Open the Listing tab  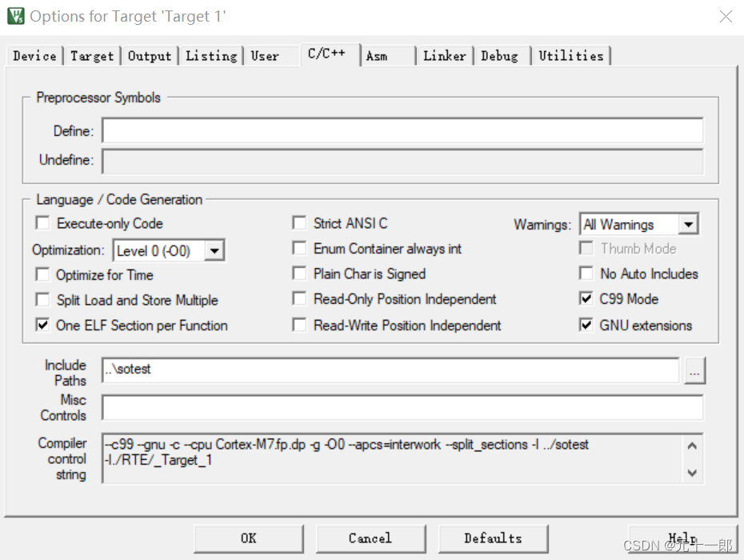point(211,55)
